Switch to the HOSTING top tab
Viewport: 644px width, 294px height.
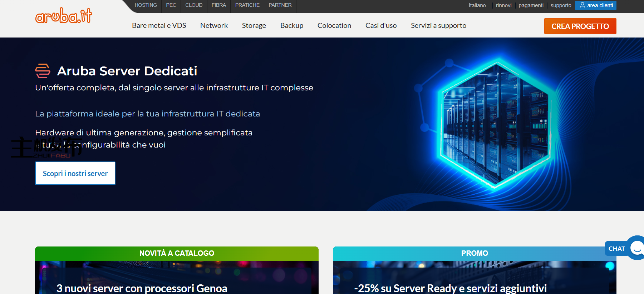coord(146,5)
